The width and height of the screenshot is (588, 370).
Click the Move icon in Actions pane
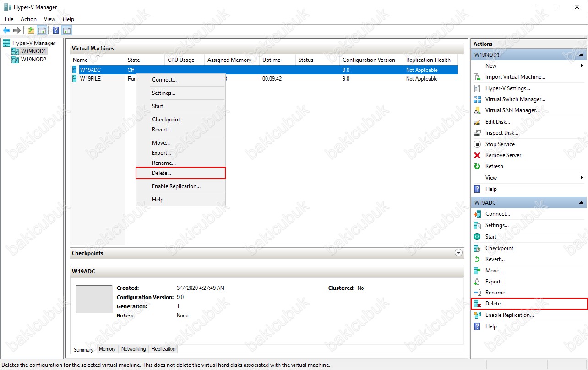pyautogui.click(x=477, y=271)
